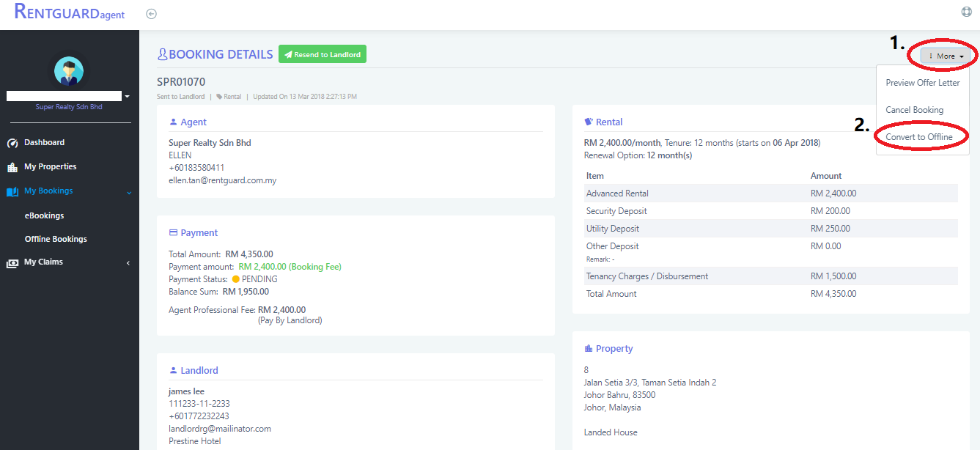Click the Advanced Rental table row

pyautogui.click(x=771, y=193)
